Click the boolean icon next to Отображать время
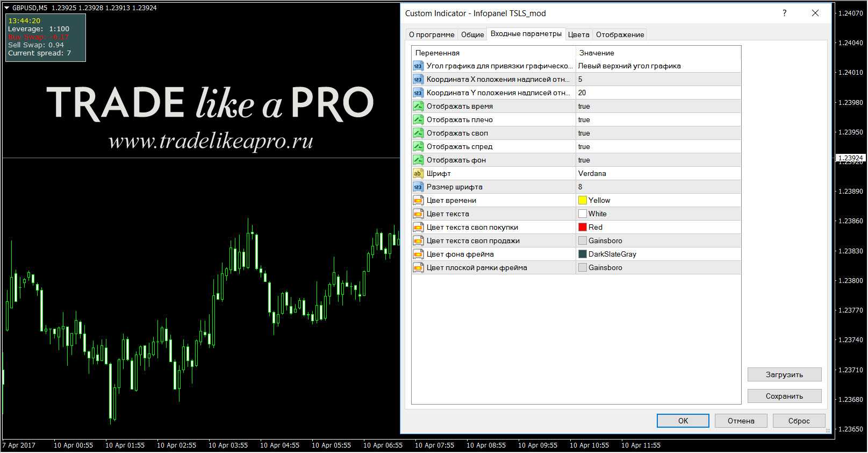The image size is (868, 453). click(418, 106)
